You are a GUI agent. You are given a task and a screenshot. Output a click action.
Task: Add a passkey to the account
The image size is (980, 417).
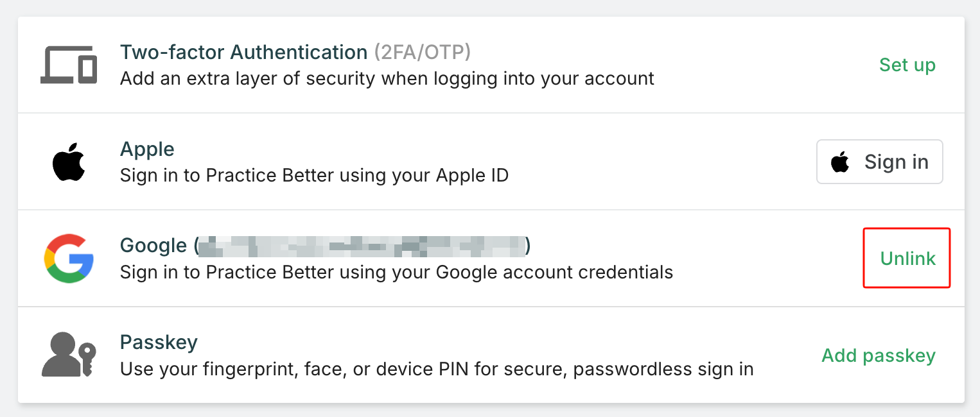tap(878, 355)
